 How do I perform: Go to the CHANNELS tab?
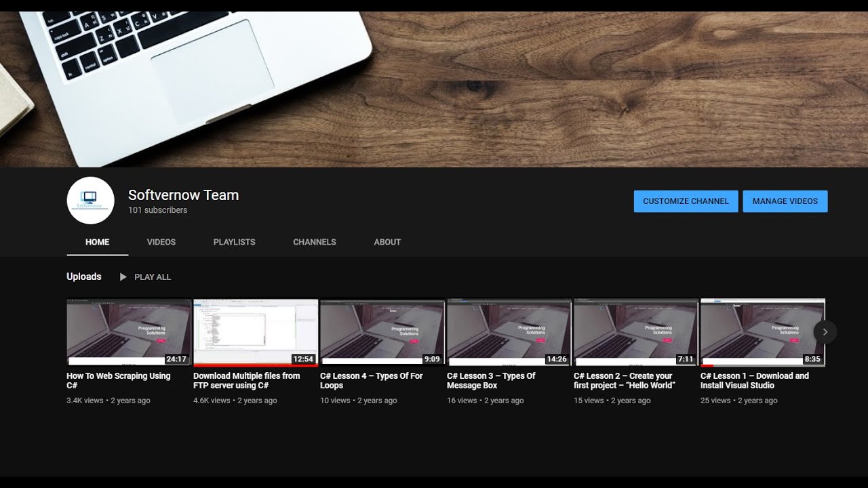click(315, 242)
